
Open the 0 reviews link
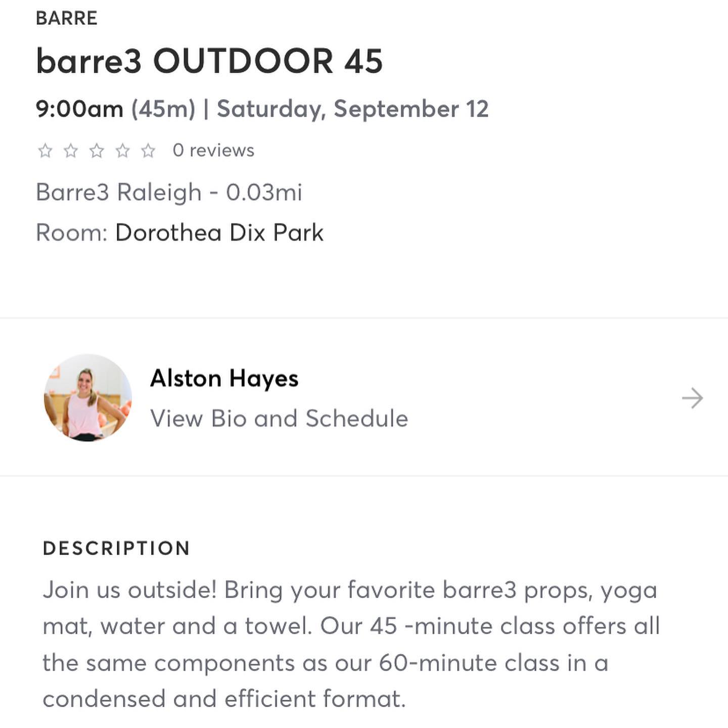[x=213, y=151]
